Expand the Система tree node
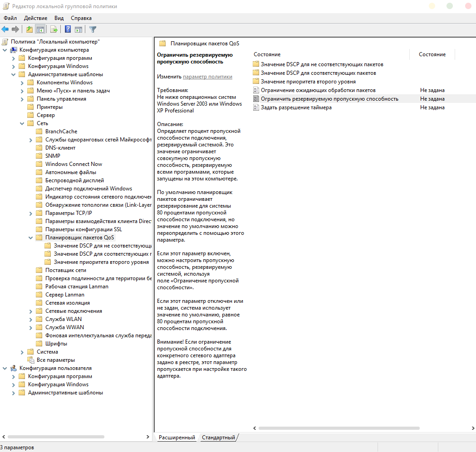The height and width of the screenshot is (452, 476). click(x=22, y=352)
